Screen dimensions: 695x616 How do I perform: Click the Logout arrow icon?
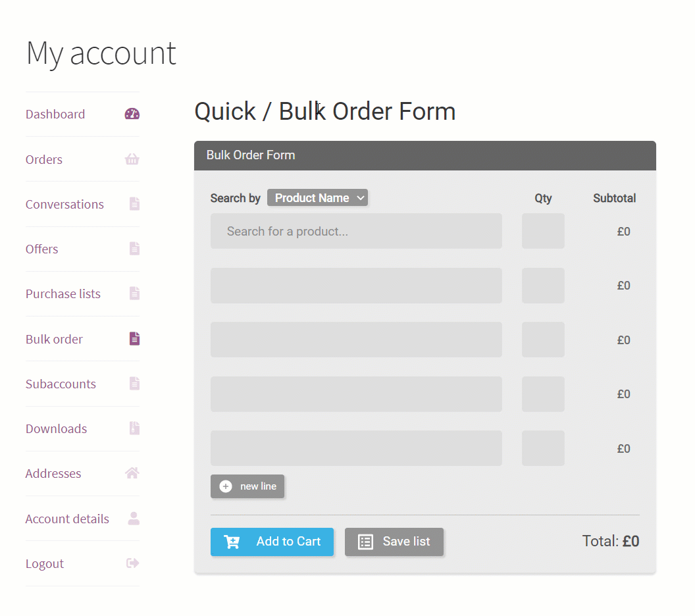coord(133,563)
